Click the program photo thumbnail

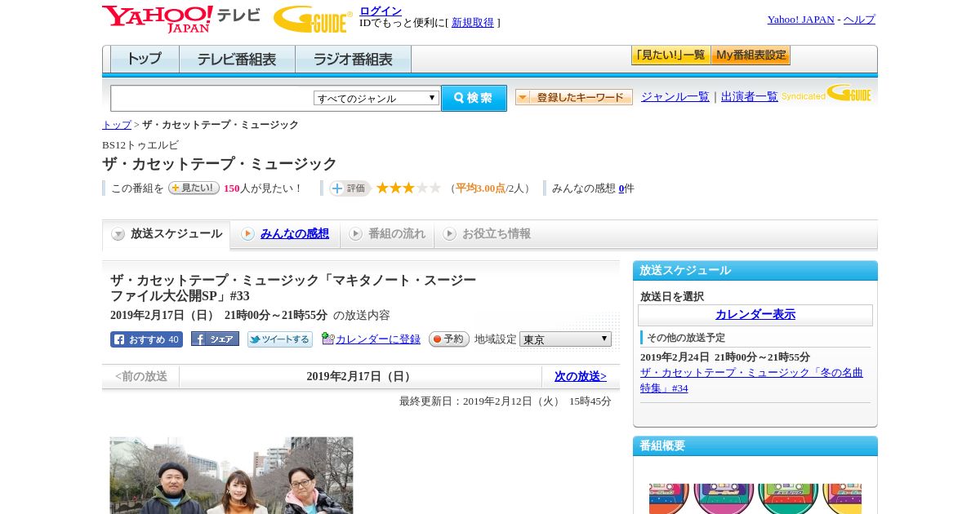coord(232,476)
